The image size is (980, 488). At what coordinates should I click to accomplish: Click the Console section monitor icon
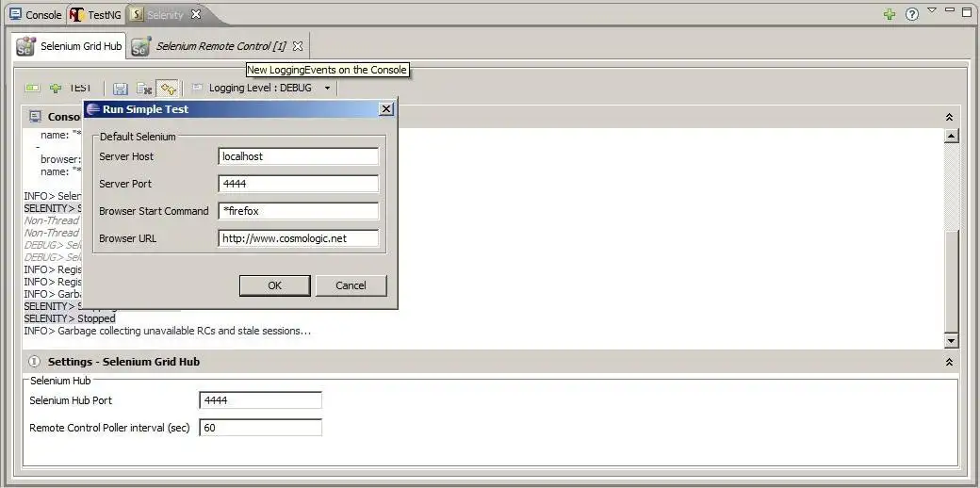[x=36, y=117]
